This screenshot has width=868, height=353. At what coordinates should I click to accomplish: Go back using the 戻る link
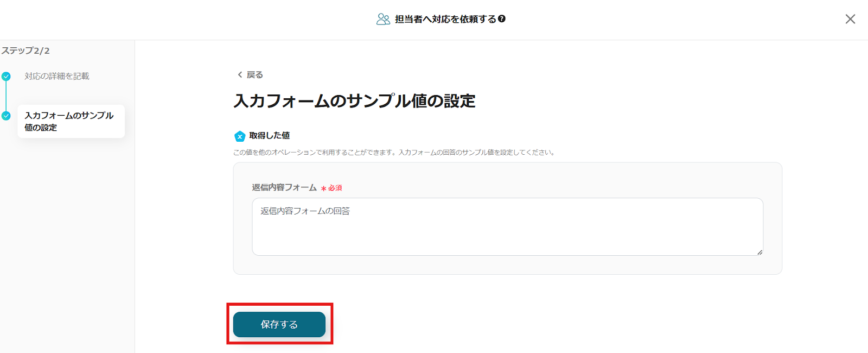pyautogui.click(x=250, y=75)
